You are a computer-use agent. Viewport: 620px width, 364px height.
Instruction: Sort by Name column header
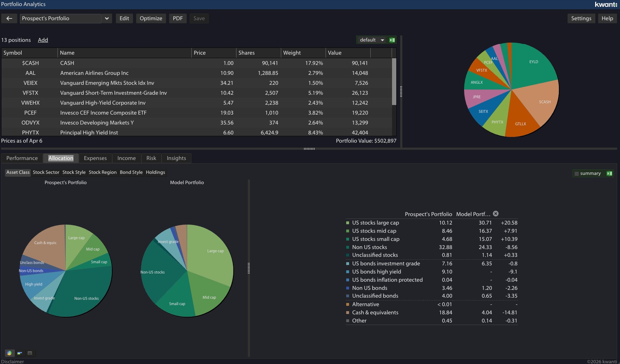125,53
